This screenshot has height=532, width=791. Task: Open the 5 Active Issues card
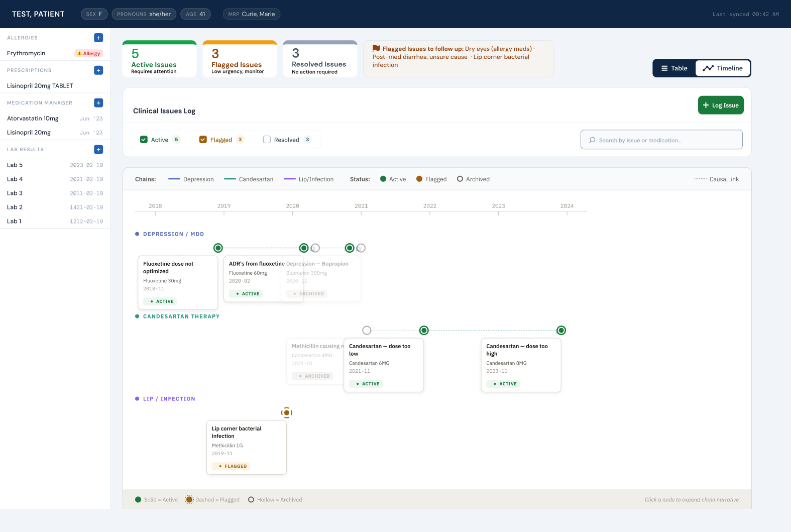point(159,59)
